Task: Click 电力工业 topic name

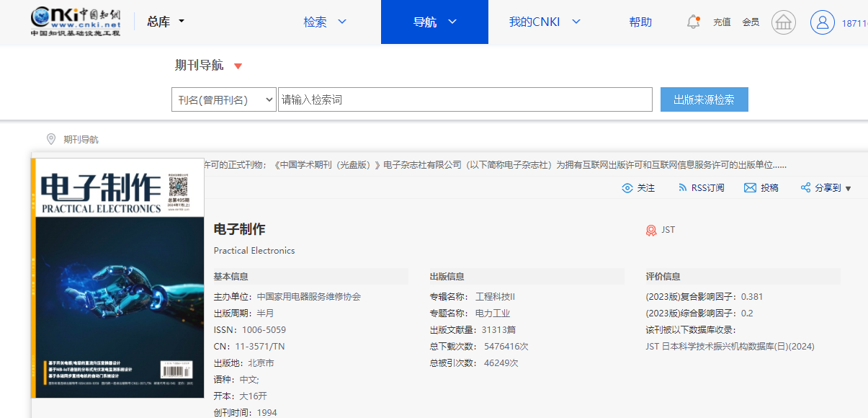Action: click(492, 313)
